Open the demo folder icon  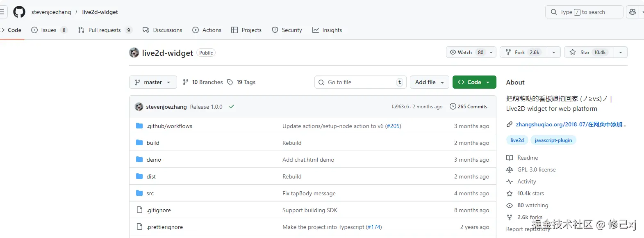click(139, 160)
